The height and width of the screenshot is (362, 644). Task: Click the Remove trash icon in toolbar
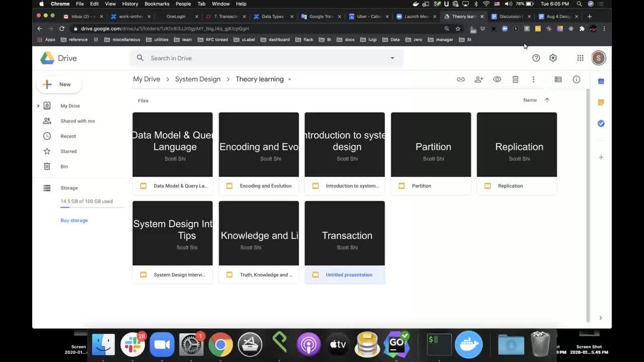point(515,79)
